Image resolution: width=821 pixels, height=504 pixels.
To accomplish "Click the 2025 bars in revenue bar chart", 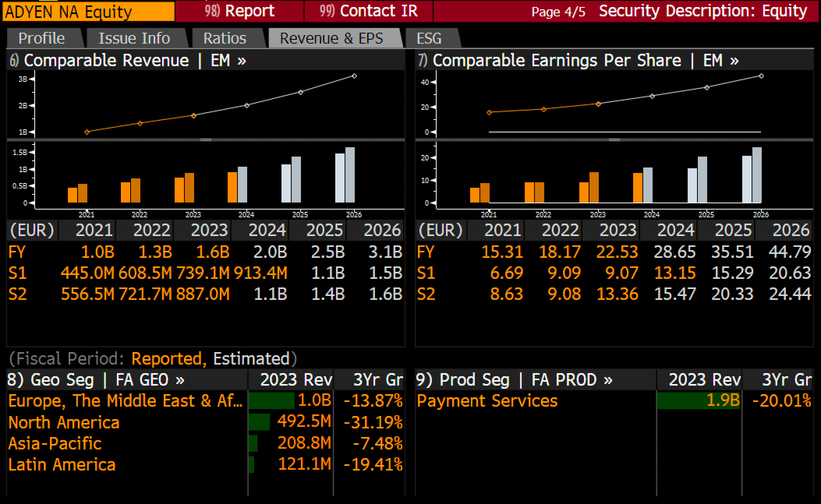I will [291, 180].
